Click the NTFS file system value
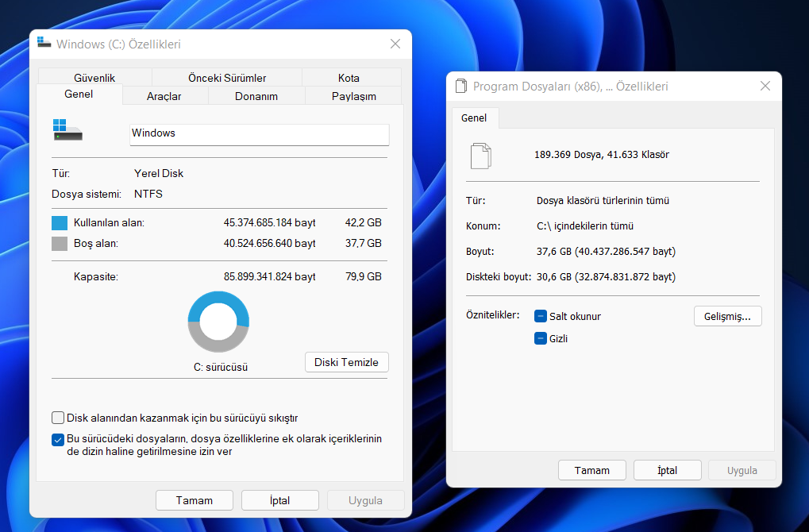The image size is (809, 532). pos(148,194)
